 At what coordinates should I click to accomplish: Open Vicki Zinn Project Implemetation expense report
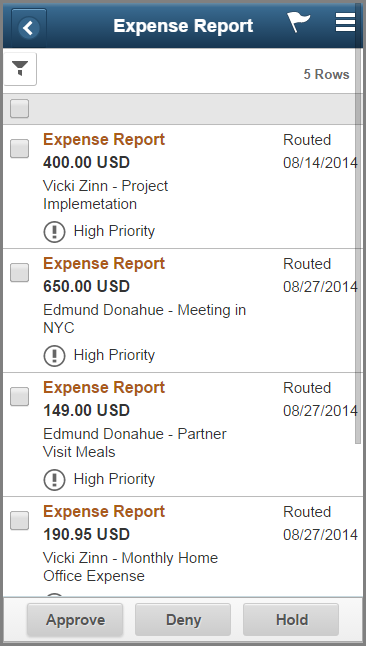[x=104, y=140]
